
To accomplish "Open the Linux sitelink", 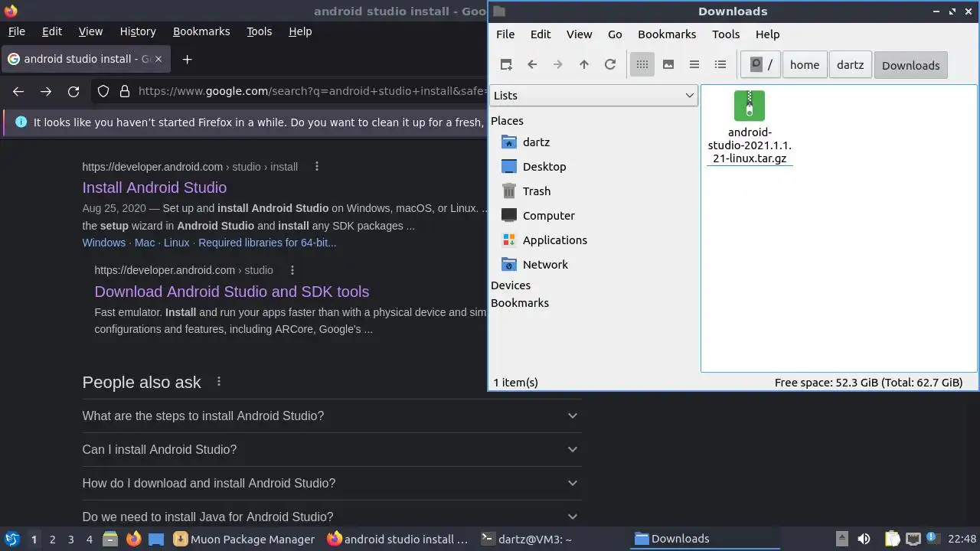I will click(176, 243).
